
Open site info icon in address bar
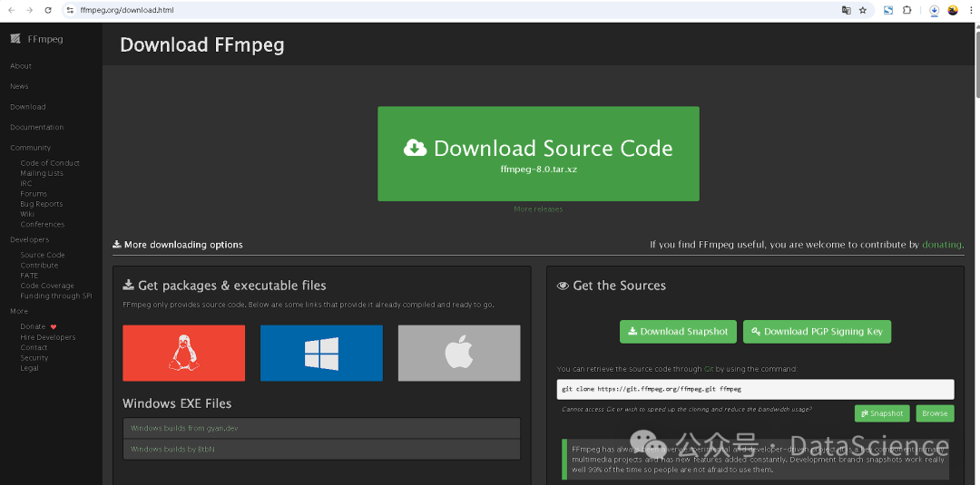coord(71,10)
